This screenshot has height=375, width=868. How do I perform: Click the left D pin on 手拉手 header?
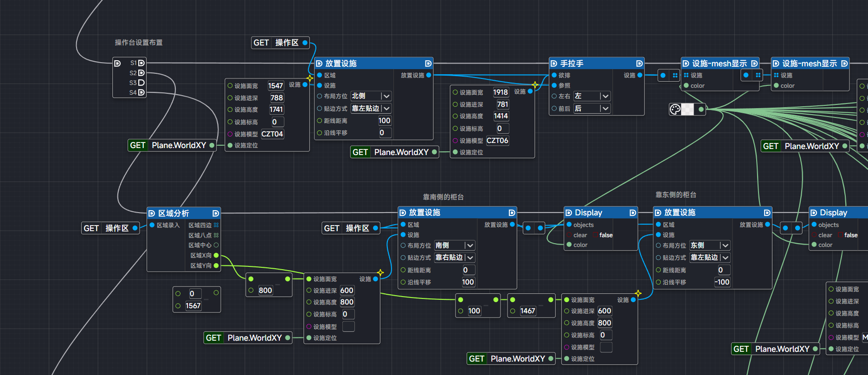(553, 64)
